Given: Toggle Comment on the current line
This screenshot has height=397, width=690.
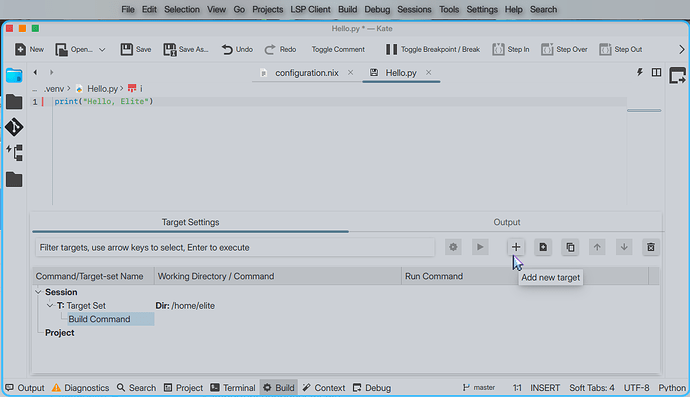Looking at the screenshot, I should [x=338, y=49].
